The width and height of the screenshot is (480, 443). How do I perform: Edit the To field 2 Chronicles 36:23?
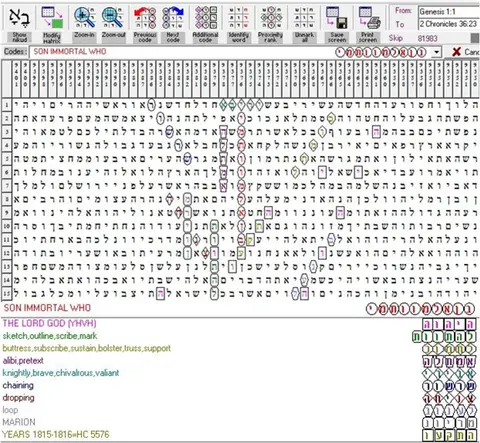click(x=449, y=24)
